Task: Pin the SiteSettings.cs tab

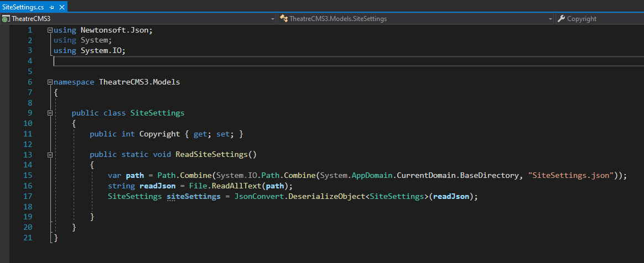Action: tap(52, 7)
